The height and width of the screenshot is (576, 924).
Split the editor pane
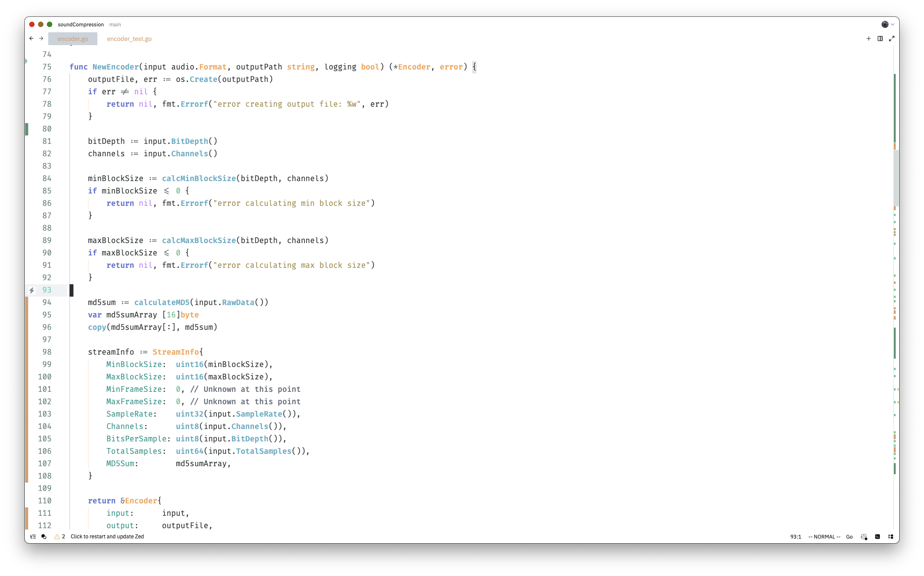[x=880, y=39]
